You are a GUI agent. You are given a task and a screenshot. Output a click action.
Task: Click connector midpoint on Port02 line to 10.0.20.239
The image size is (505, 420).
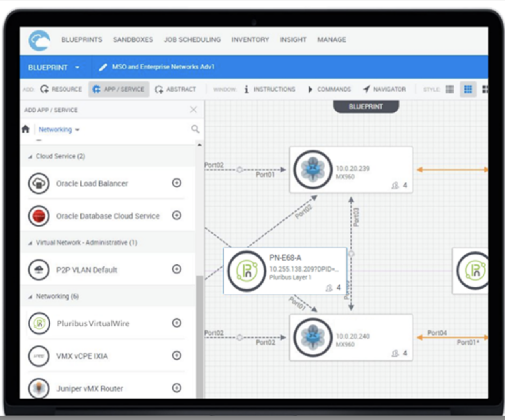point(239,170)
